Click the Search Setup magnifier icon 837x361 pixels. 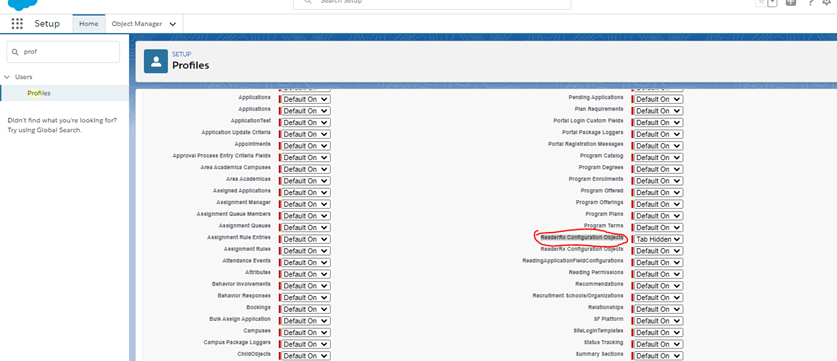click(x=308, y=2)
